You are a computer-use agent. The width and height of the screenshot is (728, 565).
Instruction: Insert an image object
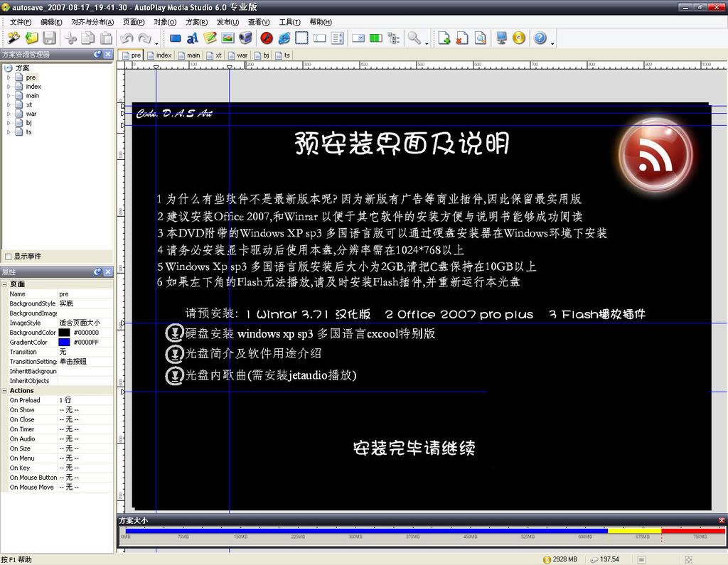227,38
